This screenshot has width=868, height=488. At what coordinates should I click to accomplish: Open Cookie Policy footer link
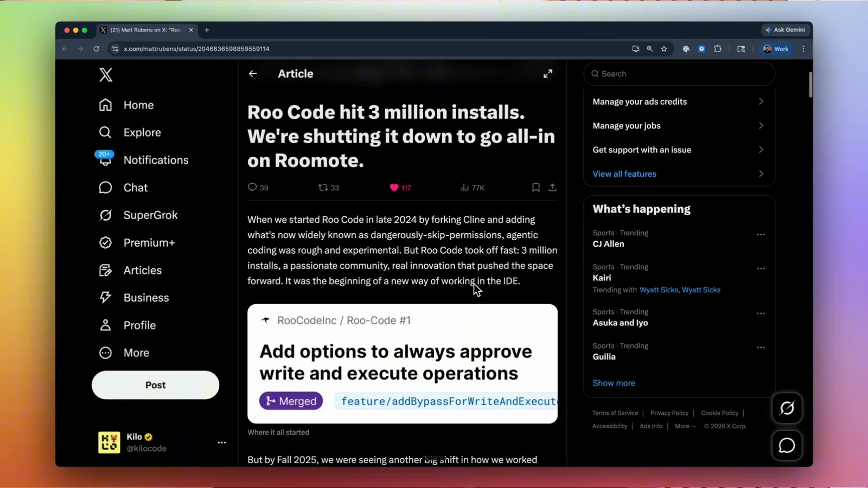point(719,413)
